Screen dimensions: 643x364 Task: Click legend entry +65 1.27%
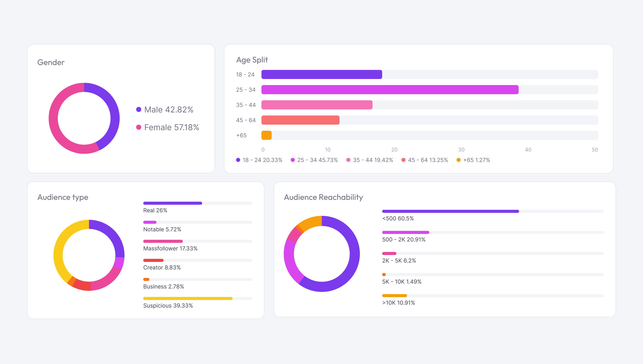point(473,160)
